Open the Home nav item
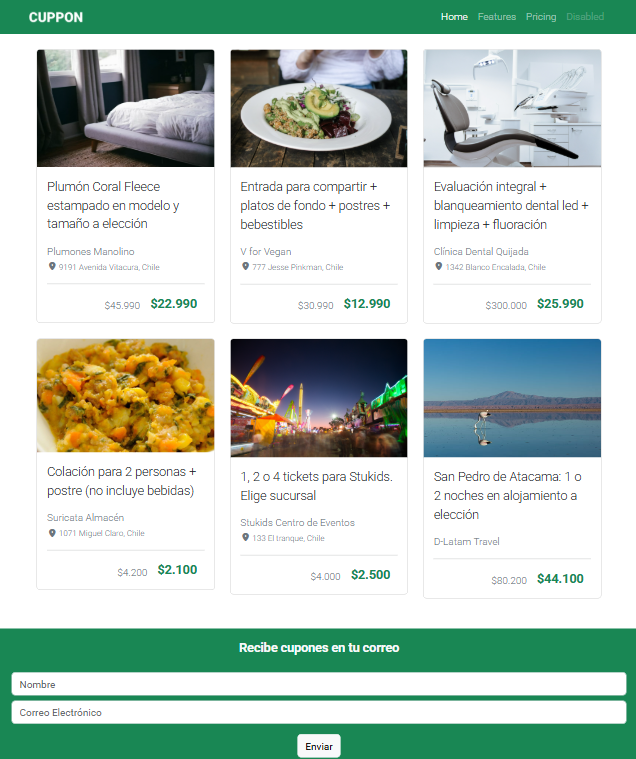The height and width of the screenshot is (759, 636). (x=454, y=17)
